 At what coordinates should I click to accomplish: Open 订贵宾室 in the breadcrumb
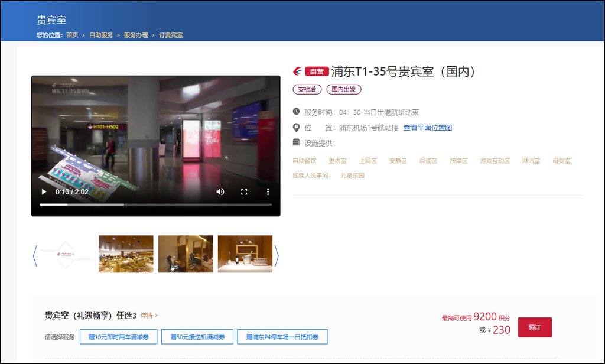(171, 35)
